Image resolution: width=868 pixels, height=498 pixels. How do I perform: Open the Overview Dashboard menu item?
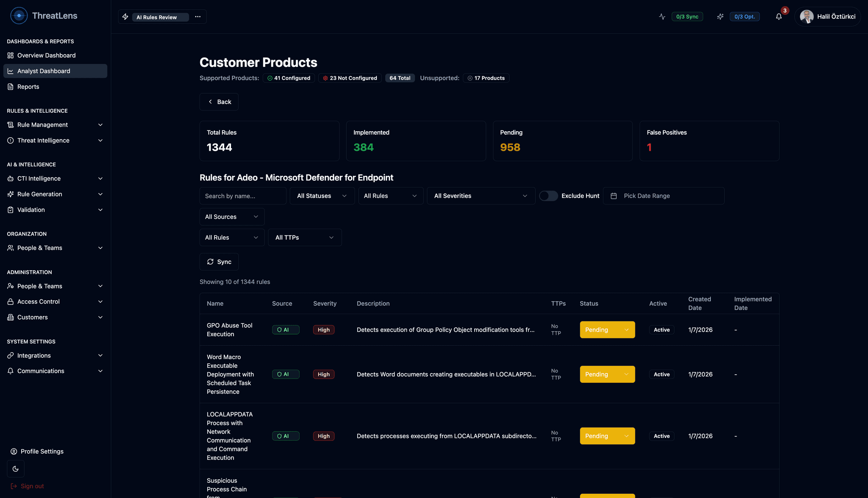55,55
